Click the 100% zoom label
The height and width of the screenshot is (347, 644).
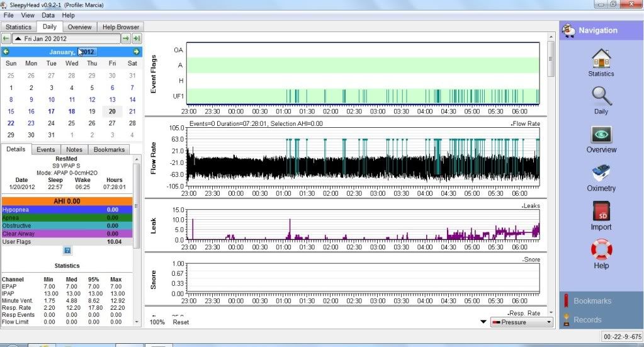[157, 322]
